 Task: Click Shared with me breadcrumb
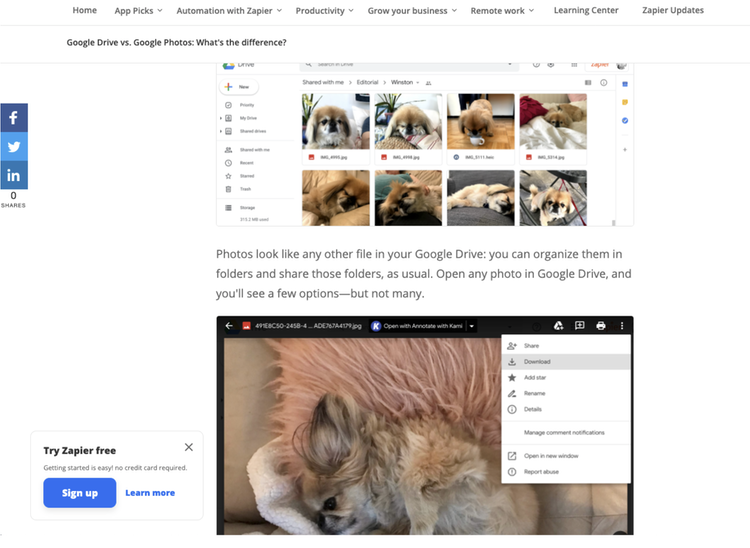click(x=323, y=82)
